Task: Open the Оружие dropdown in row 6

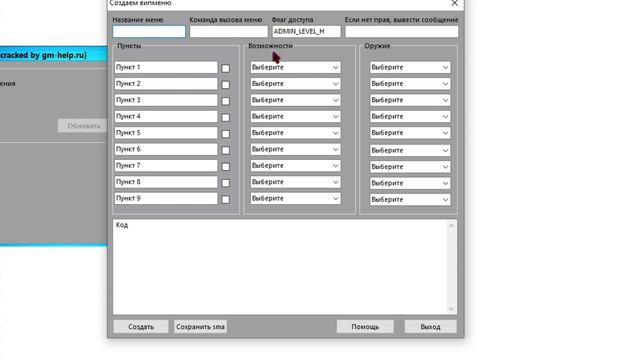Action: tap(410, 150)
